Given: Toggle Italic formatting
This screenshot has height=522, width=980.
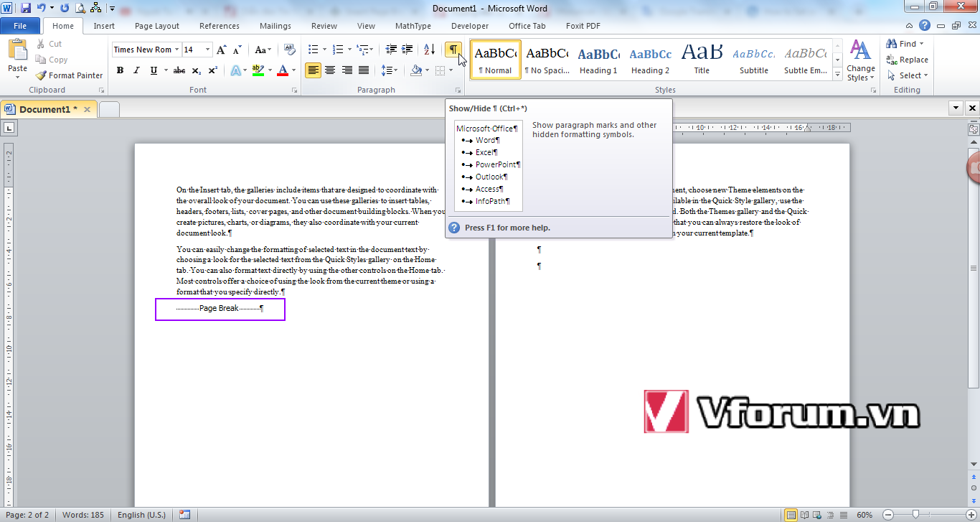Looking at the screenshot, I should tap(137, 70).
